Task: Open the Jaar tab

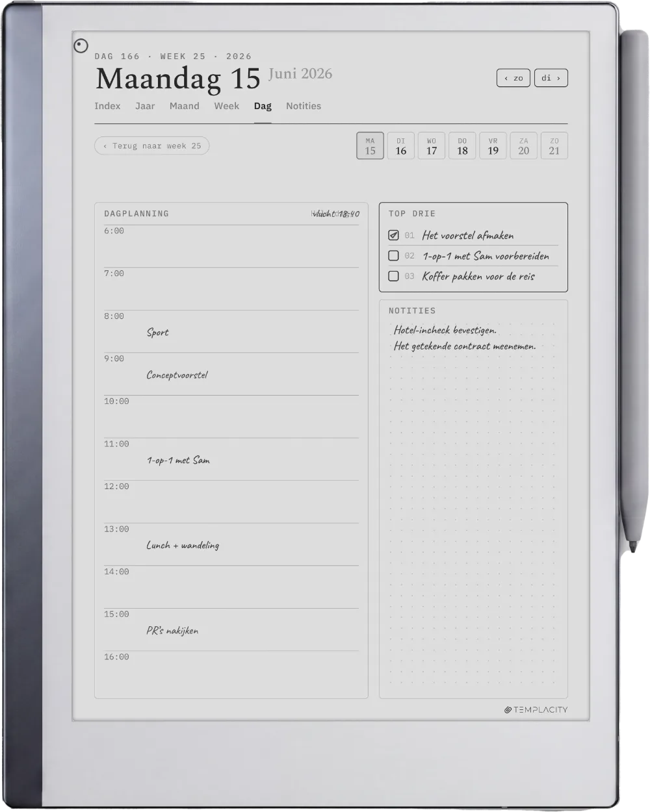Action: 145,106
